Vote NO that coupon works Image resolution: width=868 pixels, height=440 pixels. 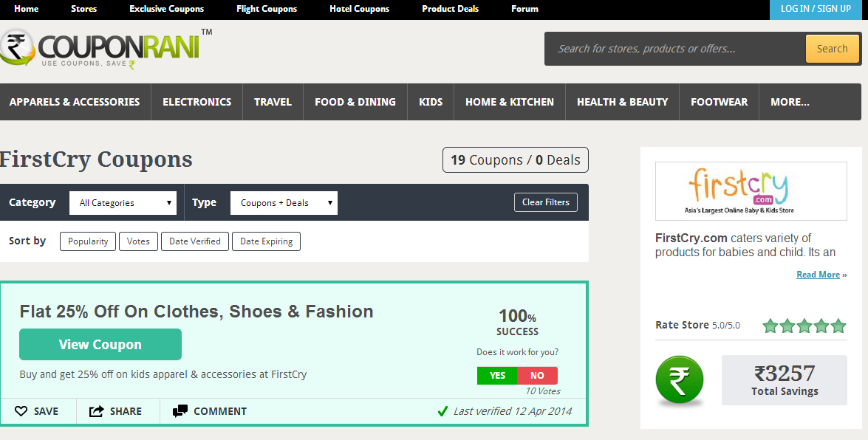tap(537, 376)
